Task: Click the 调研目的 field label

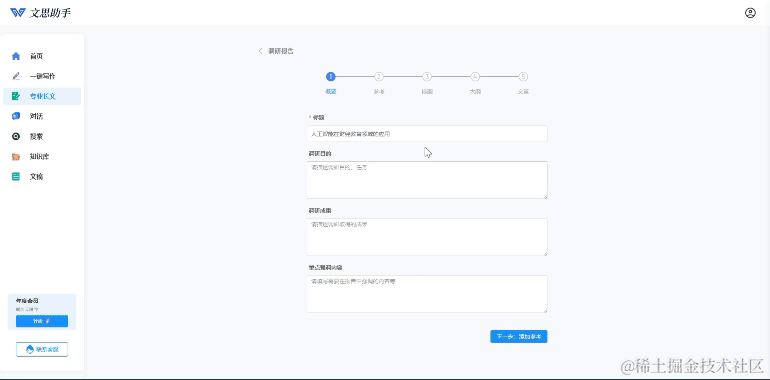Action: [x=320, y=154]
